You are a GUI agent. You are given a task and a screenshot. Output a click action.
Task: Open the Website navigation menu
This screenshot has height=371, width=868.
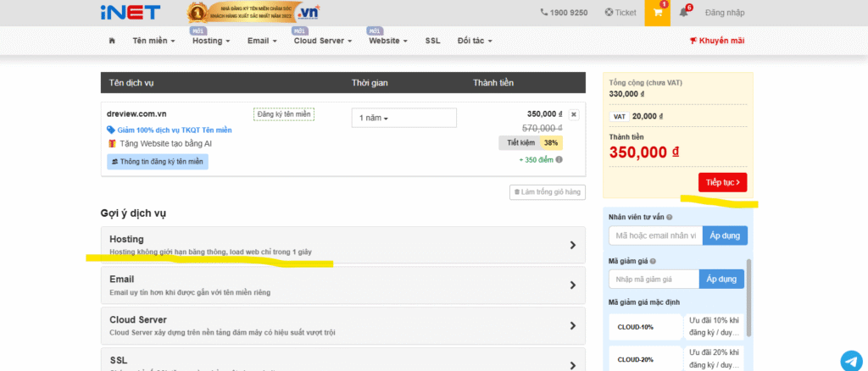388,41
